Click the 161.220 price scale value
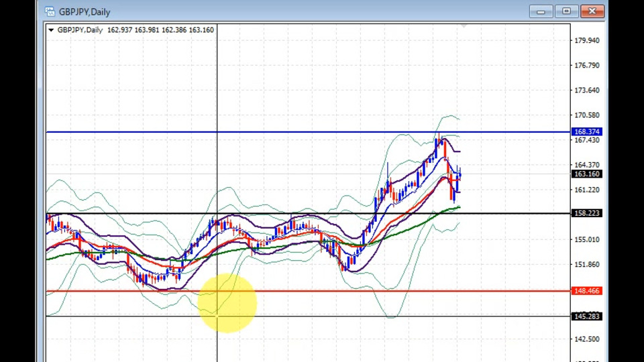This screenshot has height=362, width=644. click(x=587, y=190)
